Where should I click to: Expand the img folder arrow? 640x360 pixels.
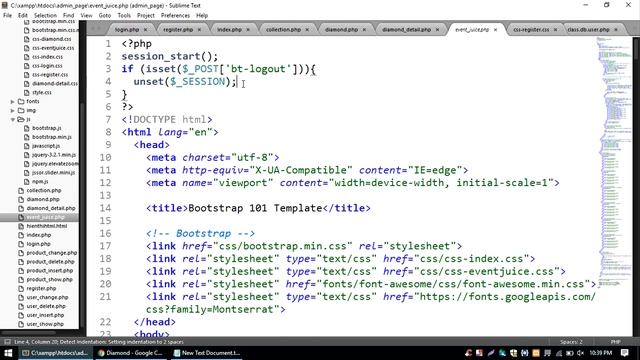tap(13, 111)
